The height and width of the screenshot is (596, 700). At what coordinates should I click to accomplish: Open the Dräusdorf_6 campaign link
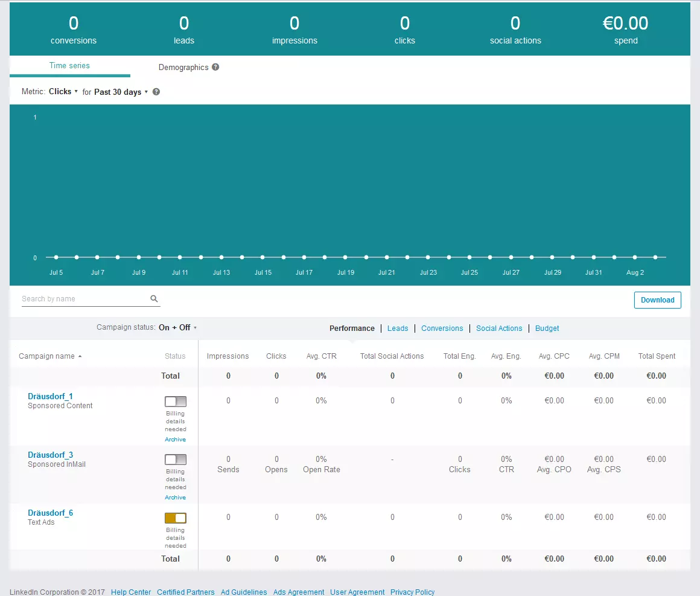coord(50,513)
